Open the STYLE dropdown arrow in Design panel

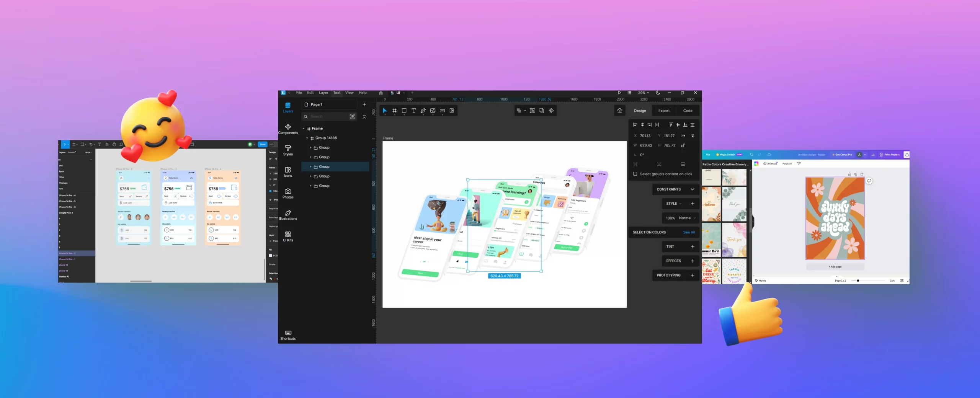click(680, 204)
